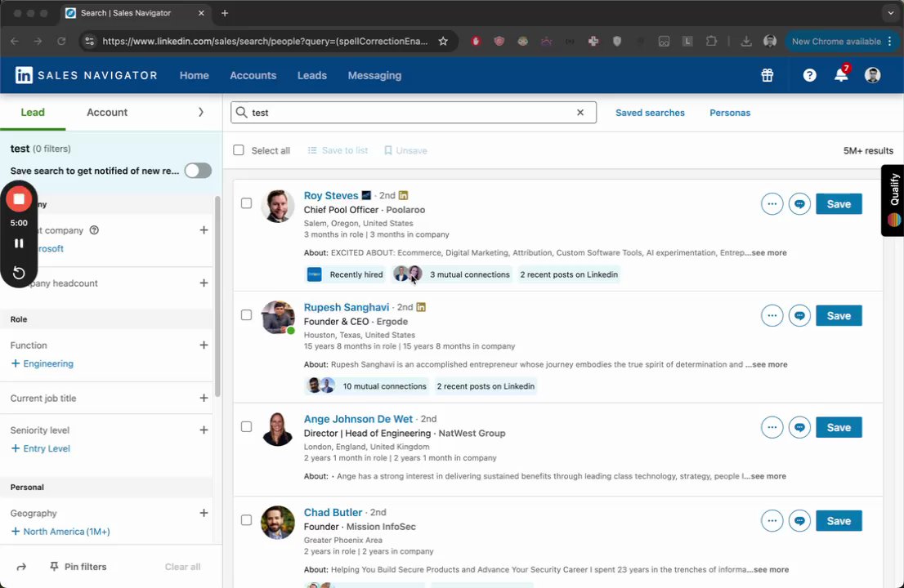Open the notifications bell with badge 7
904x588 pixels.
click(x=842, y=74)
